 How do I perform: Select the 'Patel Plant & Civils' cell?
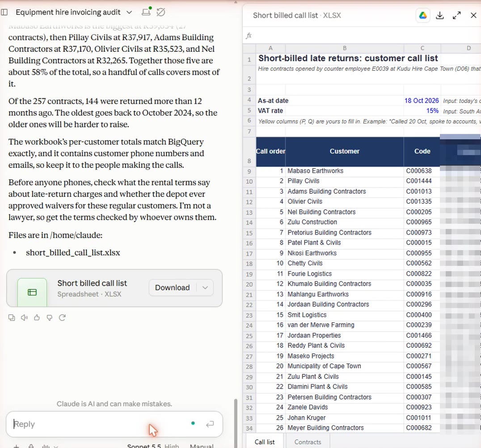[345, 243]
